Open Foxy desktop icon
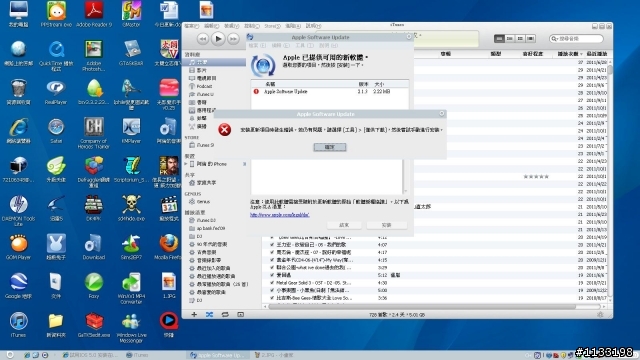640x360 pixels. 94,286
